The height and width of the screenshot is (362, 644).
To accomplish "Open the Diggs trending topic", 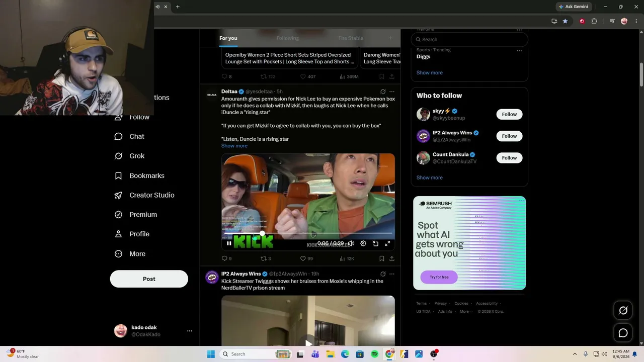I will click(424, 56).
